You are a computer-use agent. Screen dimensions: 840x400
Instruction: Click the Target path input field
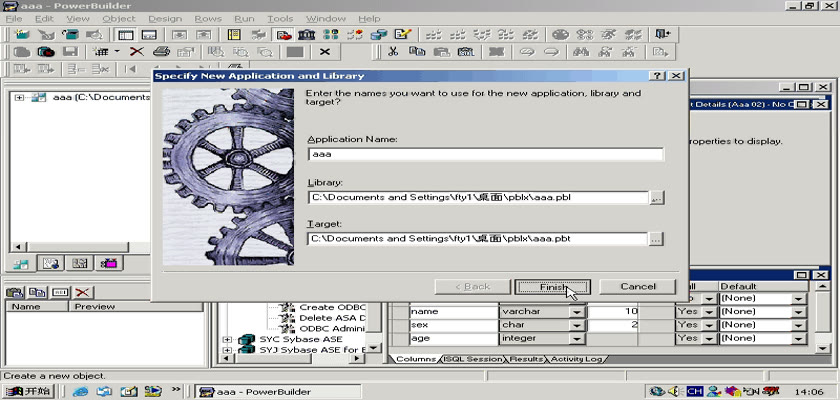click(478, 239)
